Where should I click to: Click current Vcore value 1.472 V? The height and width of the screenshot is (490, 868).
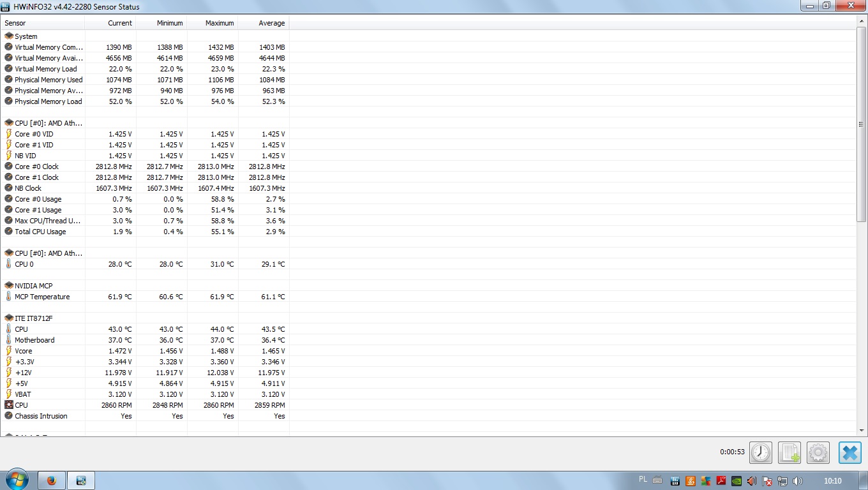[x=120, y=351]
